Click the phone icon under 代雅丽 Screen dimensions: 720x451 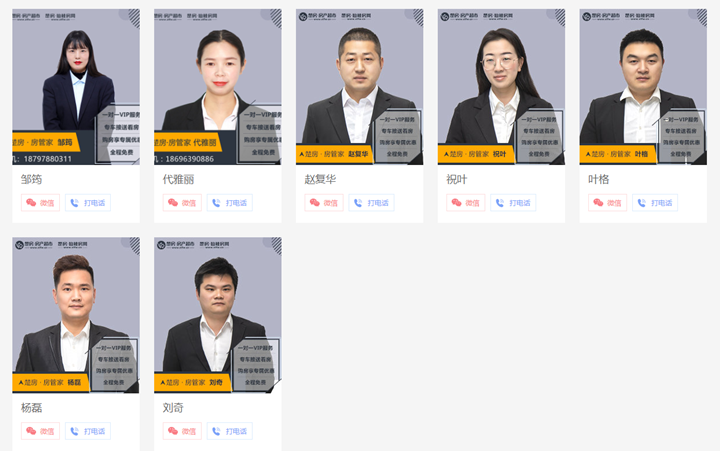click(x=216, y=203)
